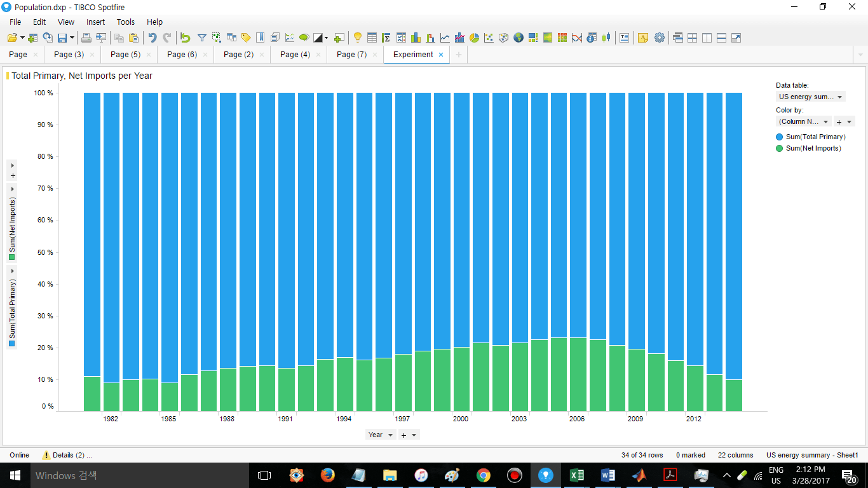This screenshot has width=868, height=488.
Task: Add a column with the plus next to Color by
Action: point(838,121)
